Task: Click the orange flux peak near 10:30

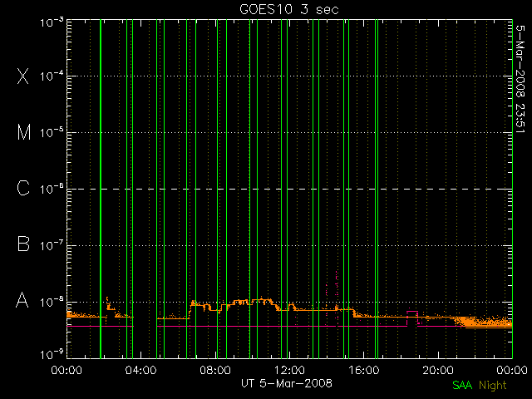Action: coord(262,300)
